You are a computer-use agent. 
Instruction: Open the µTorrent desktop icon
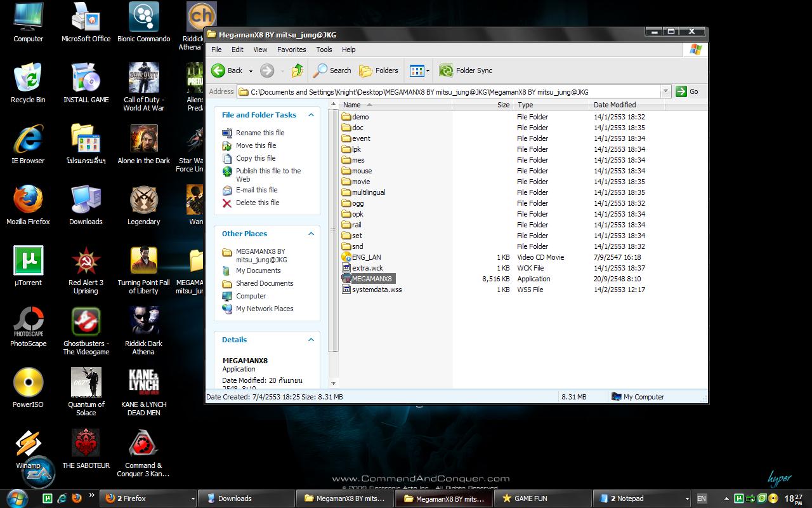(28, 266)
